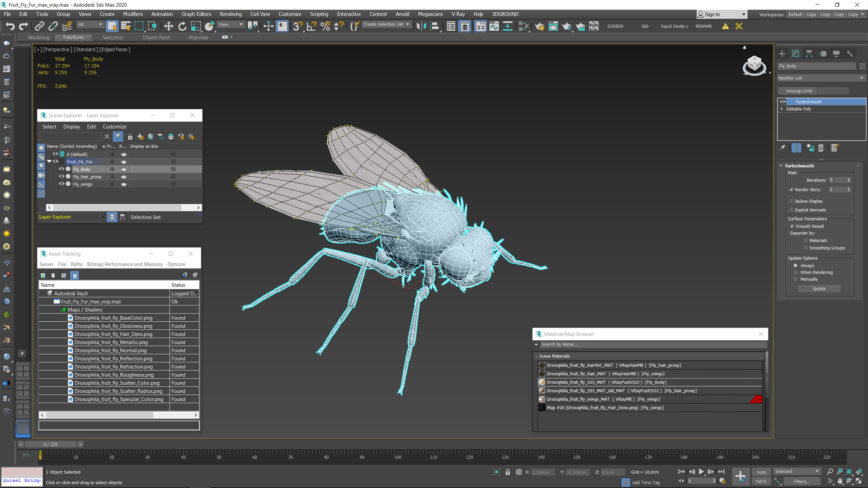Switch to the Object Paint ribbon tab
Screen dimensions: 868x488
[156, 38]
